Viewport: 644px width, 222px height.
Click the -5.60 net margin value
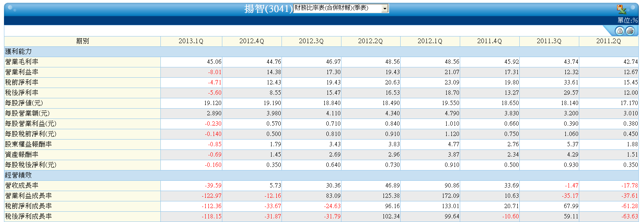click(214, 93)
